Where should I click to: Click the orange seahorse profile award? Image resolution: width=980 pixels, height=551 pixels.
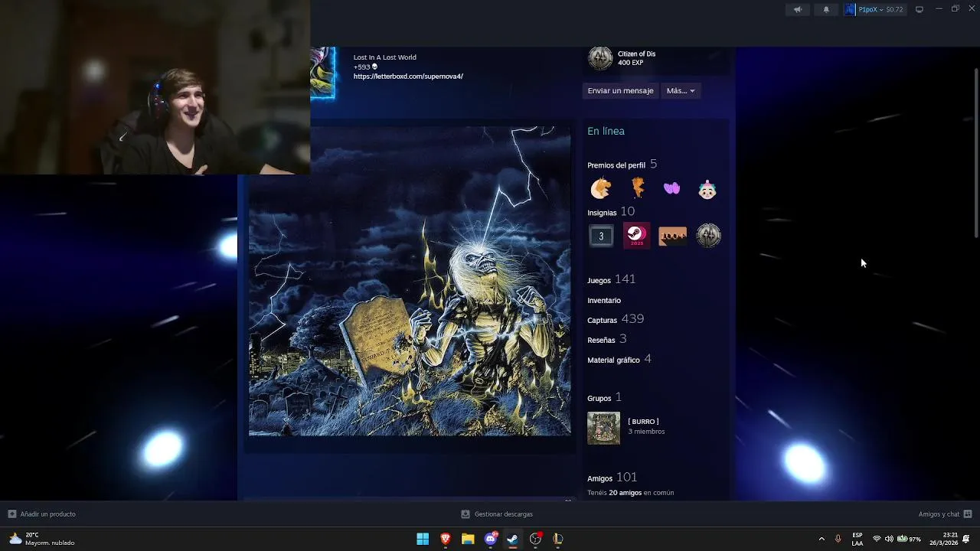pyautogui.click(x=637, y=188)
